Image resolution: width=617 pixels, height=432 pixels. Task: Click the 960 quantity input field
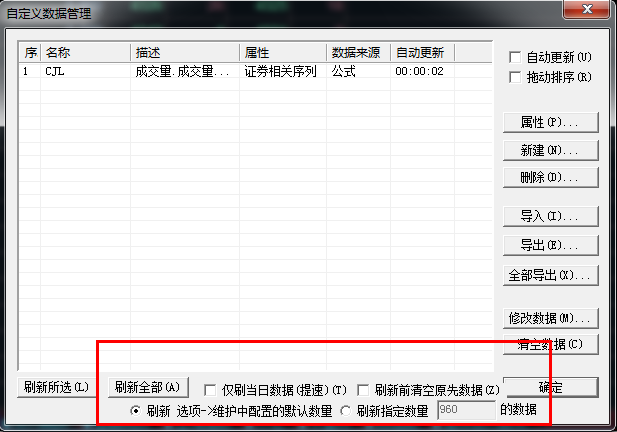pos(466,410)
